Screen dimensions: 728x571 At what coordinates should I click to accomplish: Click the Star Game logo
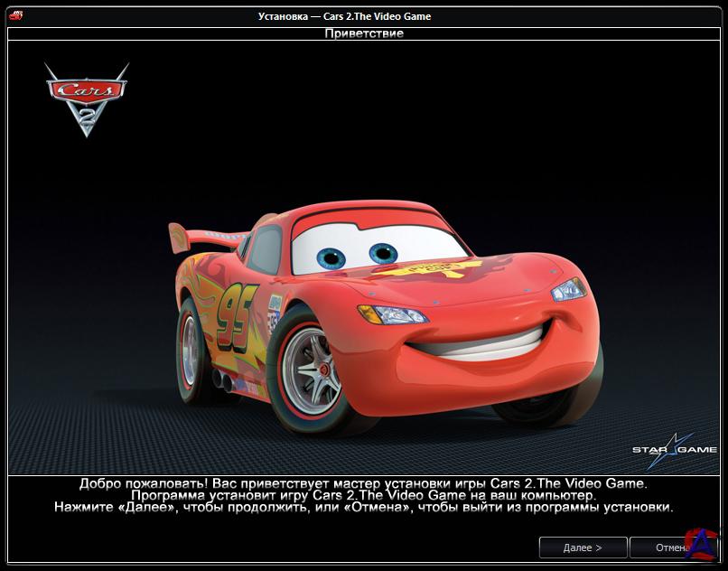coord(674,449)
